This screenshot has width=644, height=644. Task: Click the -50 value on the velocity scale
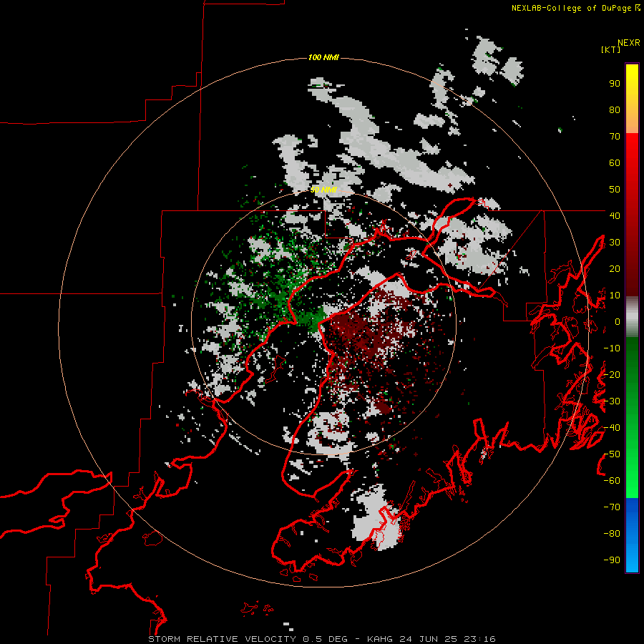coord(612,454)
